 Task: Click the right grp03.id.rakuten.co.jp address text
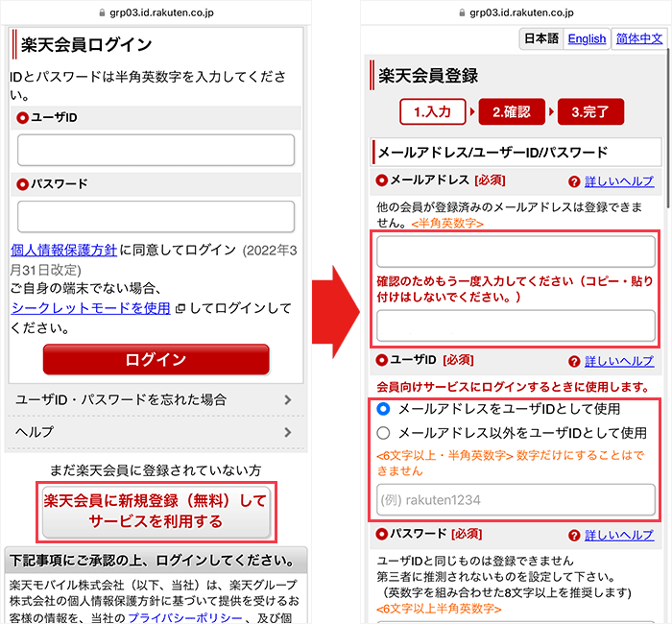pos(521,12)
